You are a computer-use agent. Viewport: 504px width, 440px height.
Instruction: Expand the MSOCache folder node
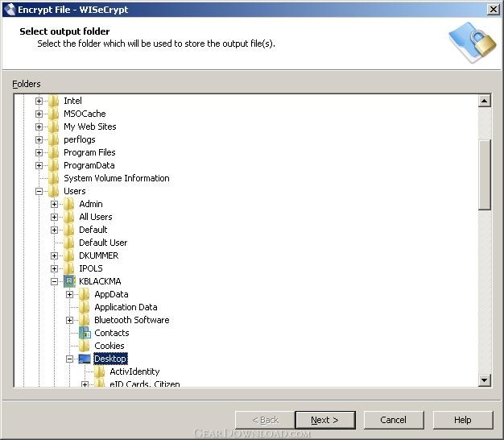[39, 114]
